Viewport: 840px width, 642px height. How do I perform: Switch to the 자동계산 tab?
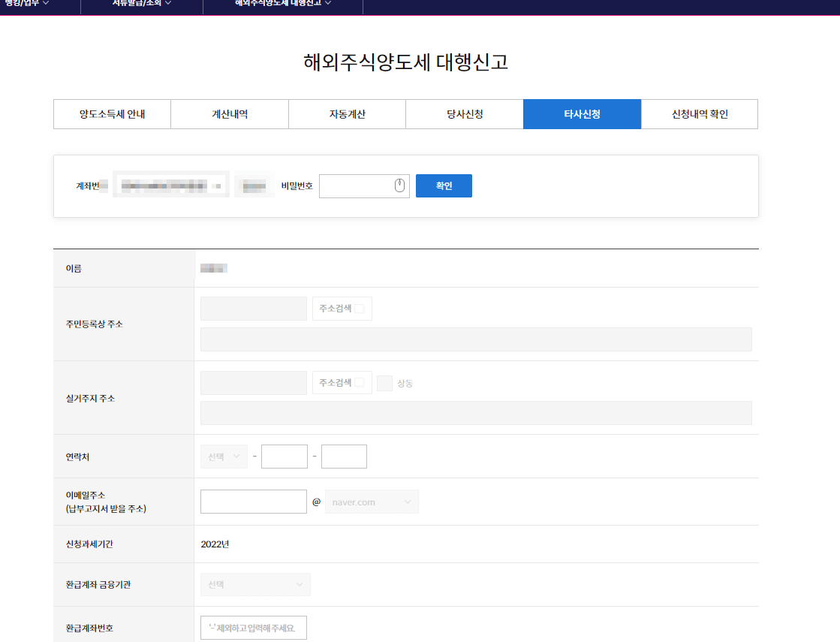click(x=346, y=113)
